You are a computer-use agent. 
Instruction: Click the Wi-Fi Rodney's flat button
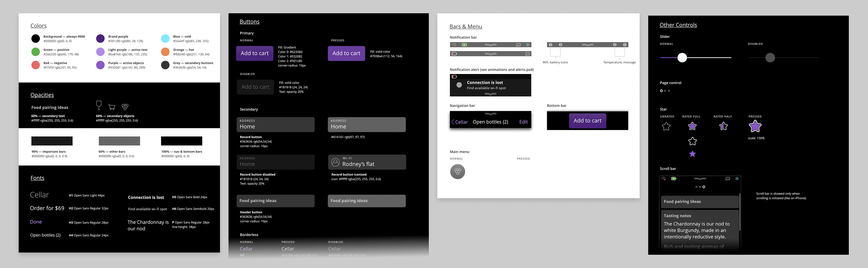[x=367, y=162]
